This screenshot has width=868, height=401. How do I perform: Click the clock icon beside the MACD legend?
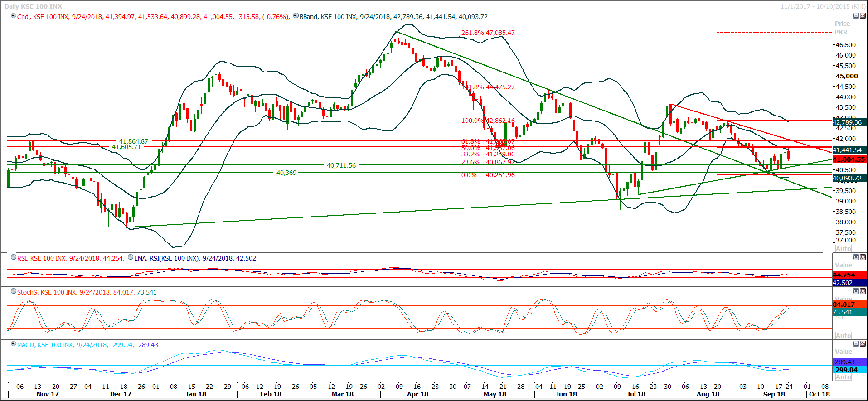pos(14,344)
